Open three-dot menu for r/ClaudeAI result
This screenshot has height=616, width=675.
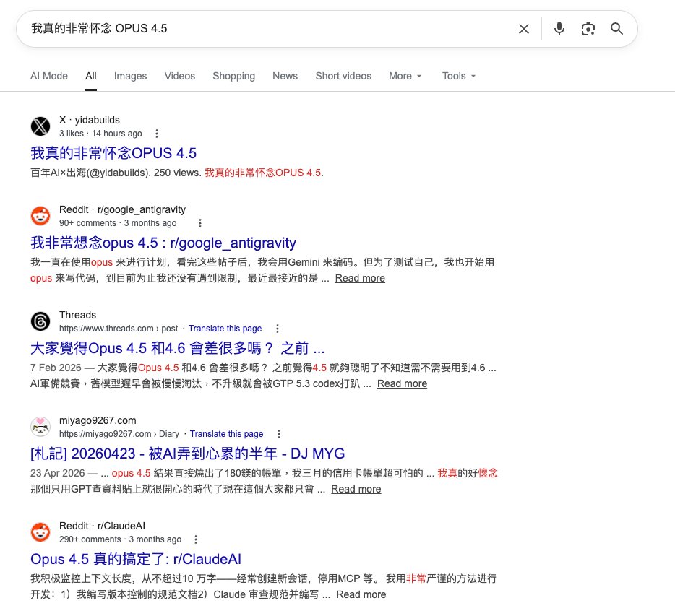tap(196, 539)
